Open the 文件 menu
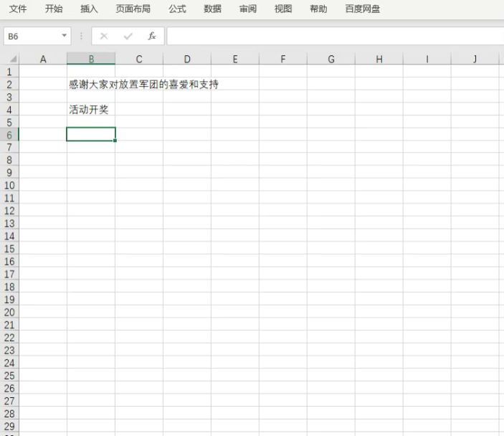504x436 pixels. point(18,9)
